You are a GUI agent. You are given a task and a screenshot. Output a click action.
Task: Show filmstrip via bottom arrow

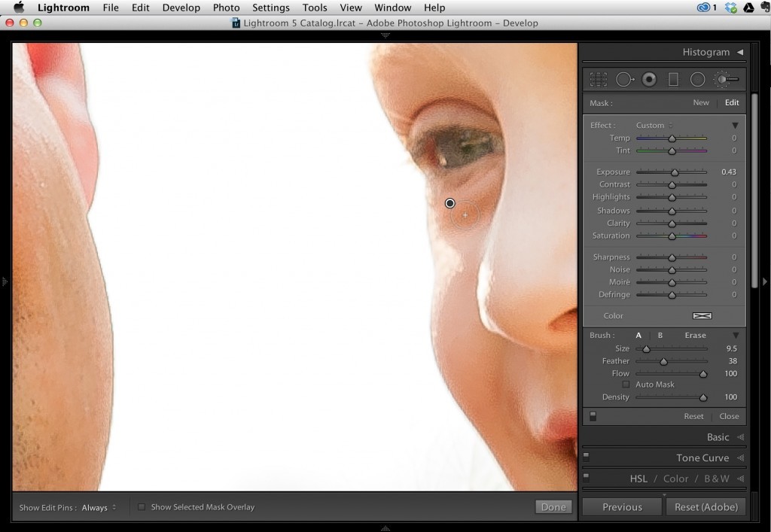pos(385,528)
